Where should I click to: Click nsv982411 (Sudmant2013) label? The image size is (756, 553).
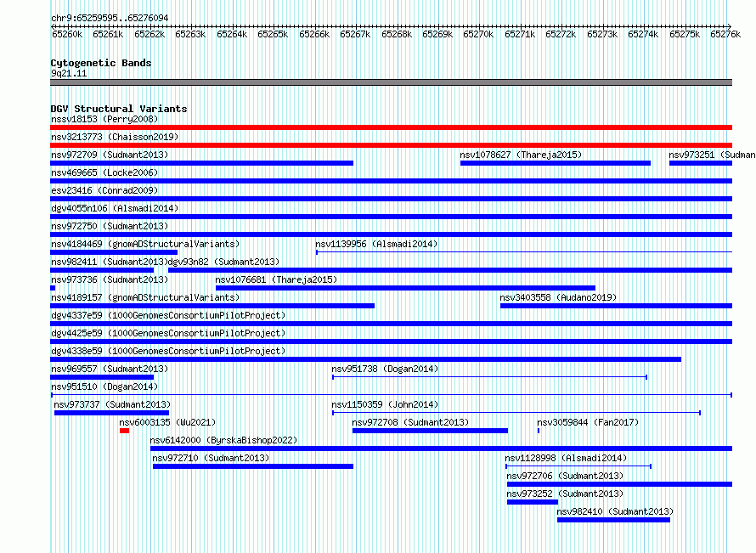point(110,262)
